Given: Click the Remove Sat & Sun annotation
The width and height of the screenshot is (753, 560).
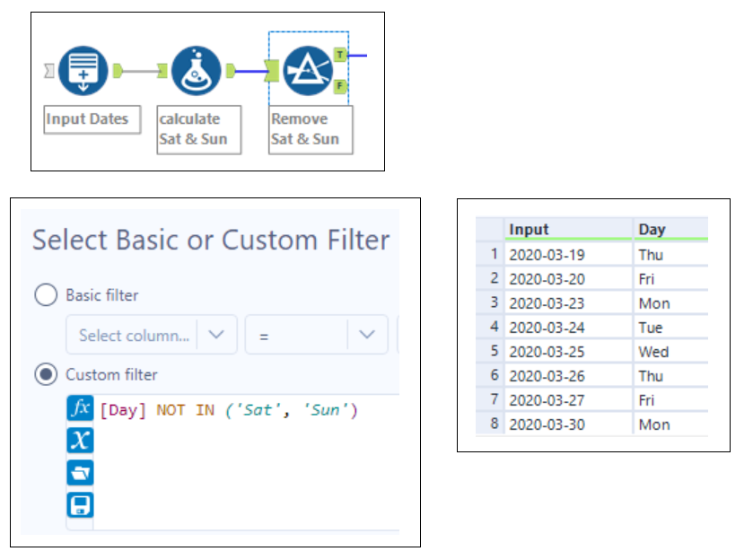Looking at the screenshot, I should pos(311,129).
